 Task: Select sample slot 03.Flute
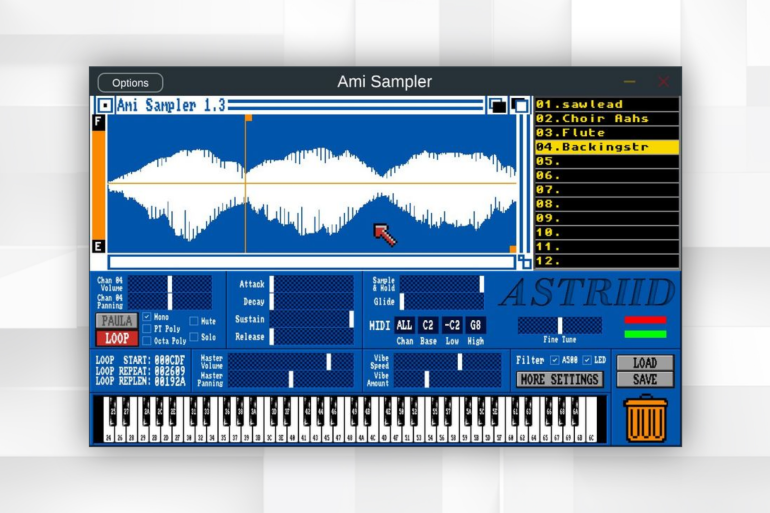coord(607,133)
